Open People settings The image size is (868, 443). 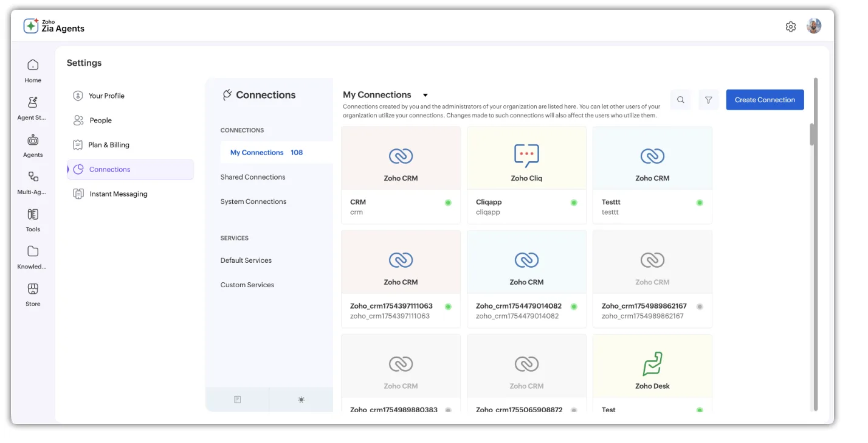coord(130,120)
